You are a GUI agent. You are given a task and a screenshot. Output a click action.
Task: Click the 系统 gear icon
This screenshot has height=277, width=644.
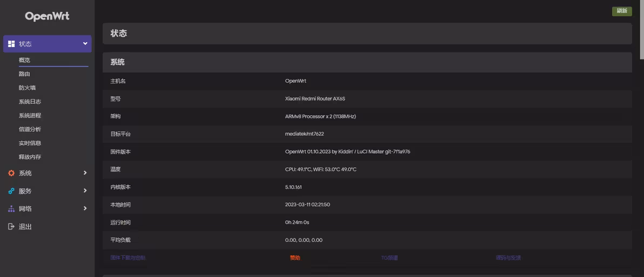pyautogui.click(x=11, y=173)
